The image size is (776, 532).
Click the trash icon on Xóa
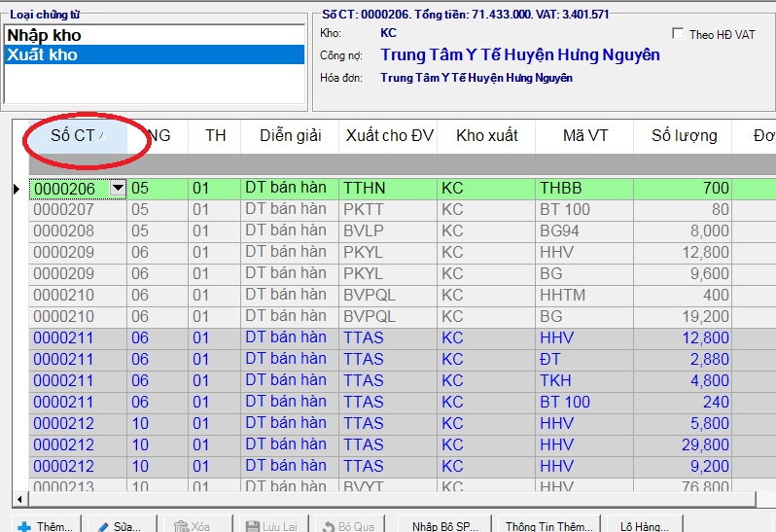(181, 526)
